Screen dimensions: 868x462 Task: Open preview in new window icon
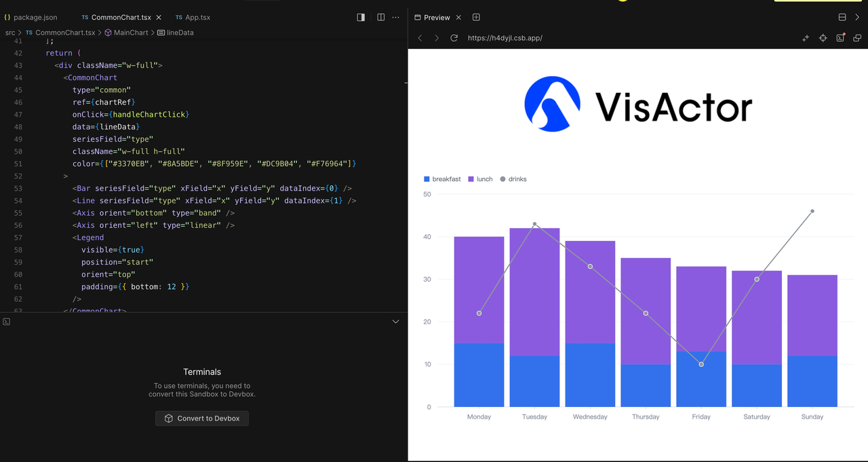[x=857, y=38]
